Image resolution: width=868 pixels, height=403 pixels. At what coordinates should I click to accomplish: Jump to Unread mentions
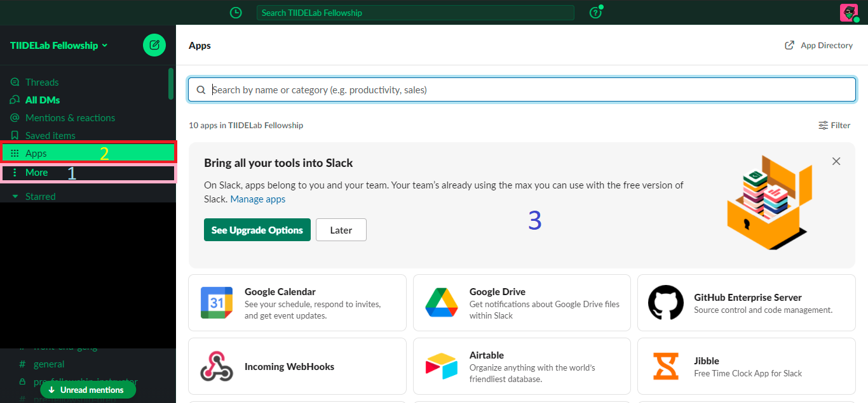[88, 390]
